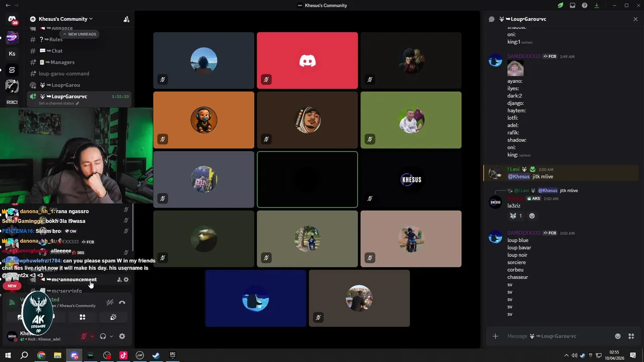Open TikTok app from the taskbar
Screen dimensions: 644x362
(x=123, y=355)
